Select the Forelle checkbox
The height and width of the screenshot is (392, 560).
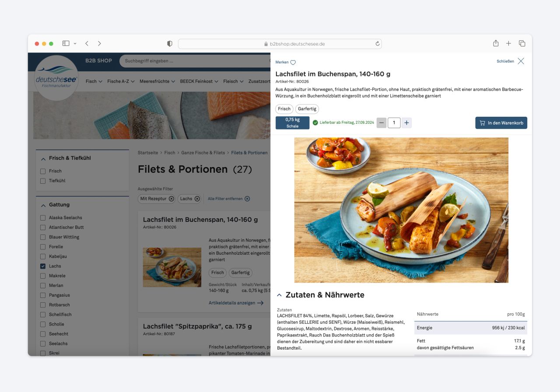(x=43, y=247)
